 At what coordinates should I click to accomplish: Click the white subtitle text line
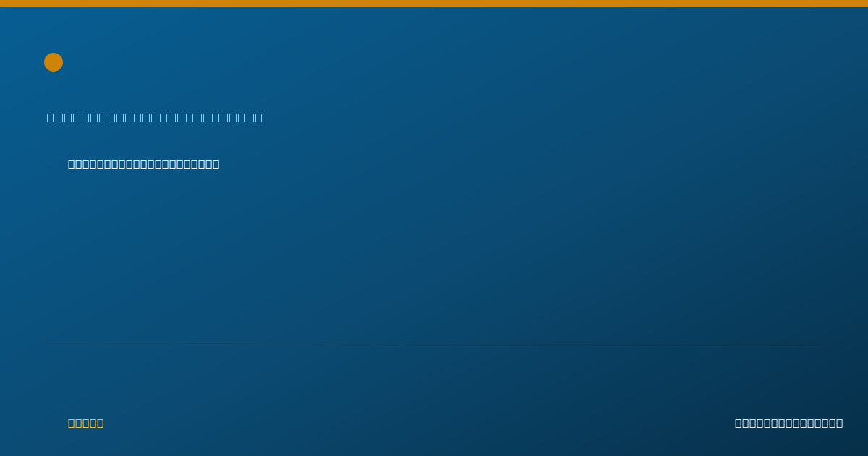[144, 164]
